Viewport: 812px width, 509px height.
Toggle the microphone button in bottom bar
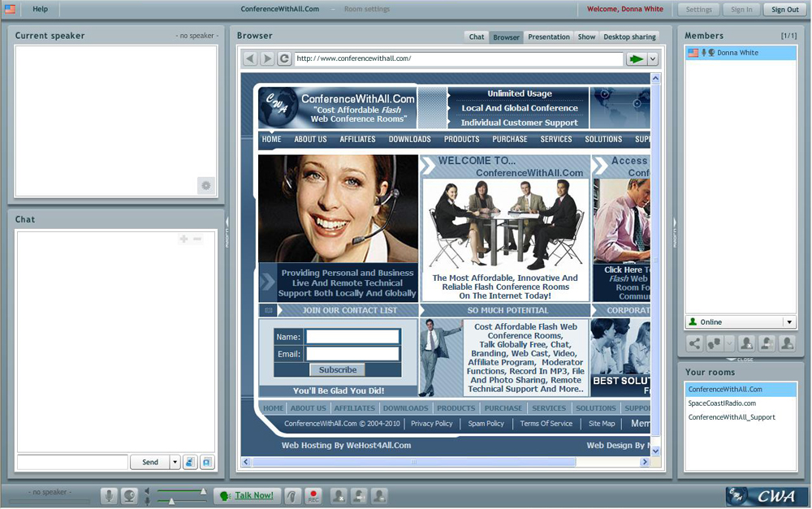tap(109, 496)
